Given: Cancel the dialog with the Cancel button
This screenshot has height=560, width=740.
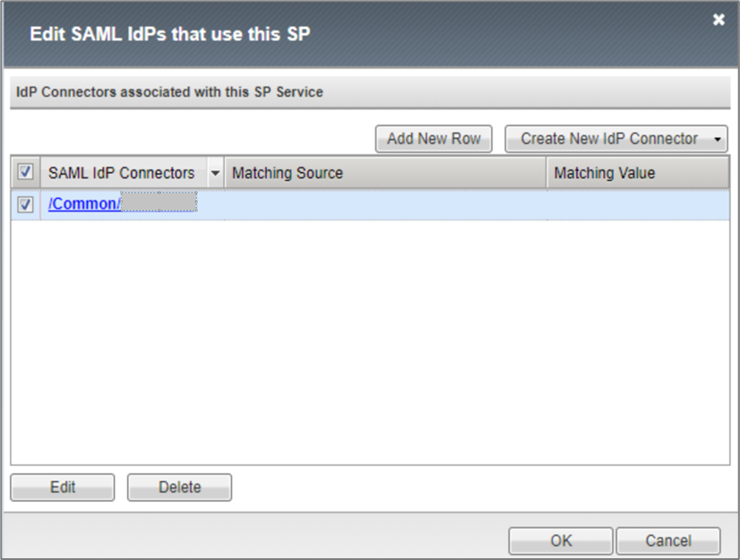Looking at the screenshot, I should (667, 540).
